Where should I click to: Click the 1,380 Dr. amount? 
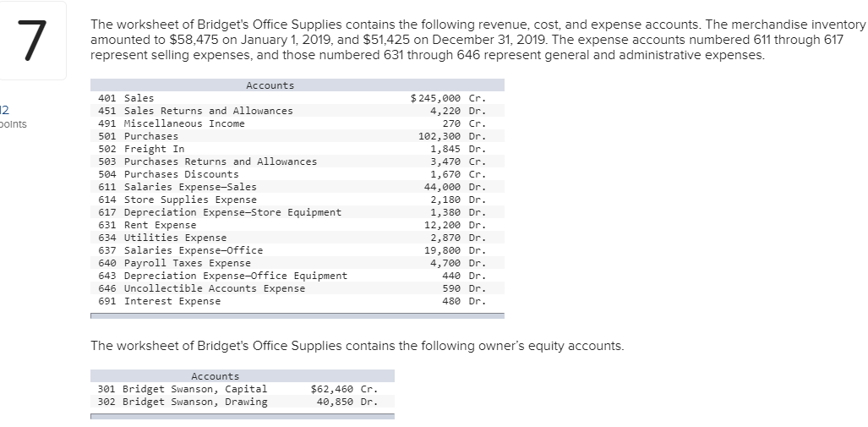(458, 212)
